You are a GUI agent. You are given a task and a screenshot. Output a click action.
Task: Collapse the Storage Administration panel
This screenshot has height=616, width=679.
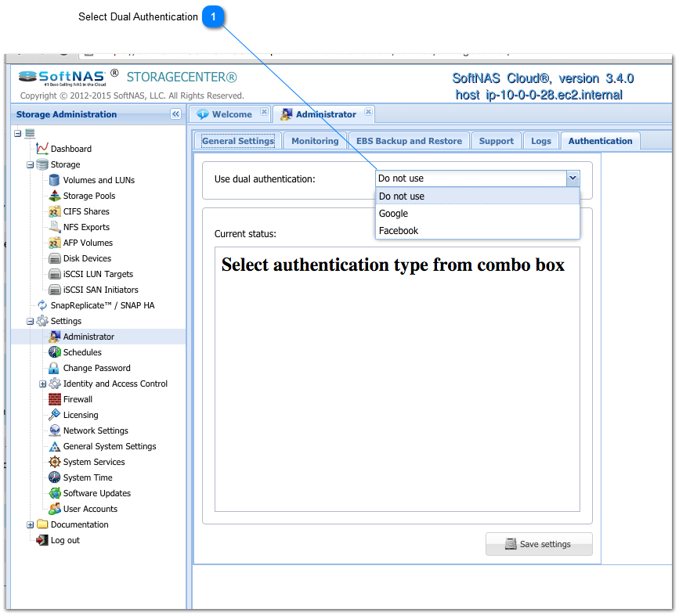(x=175, y=113)
